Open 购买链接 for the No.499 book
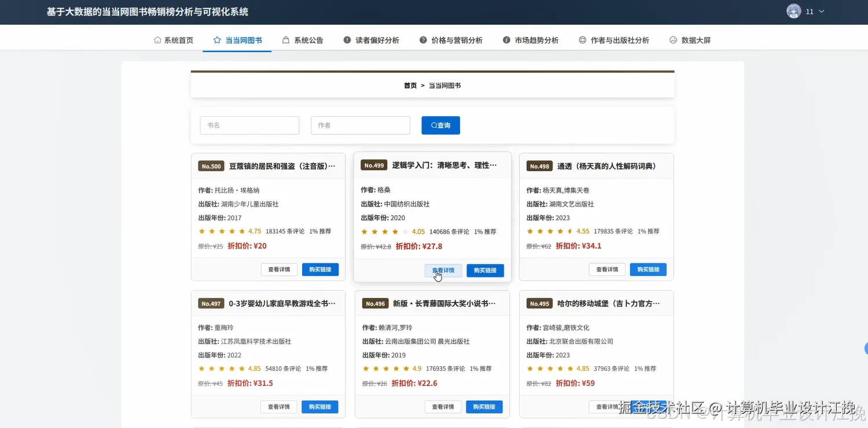Viewport: 868px width, 428px height. click(485, 270)
